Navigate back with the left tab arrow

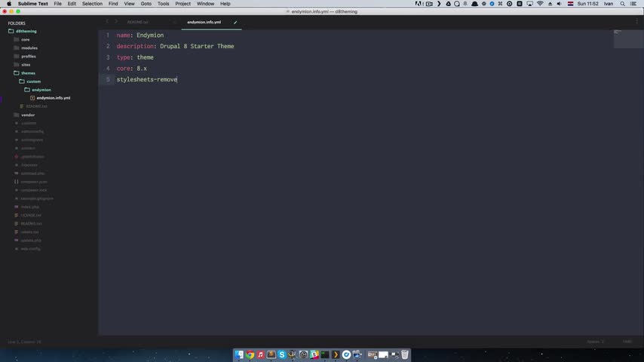(107, 21)
